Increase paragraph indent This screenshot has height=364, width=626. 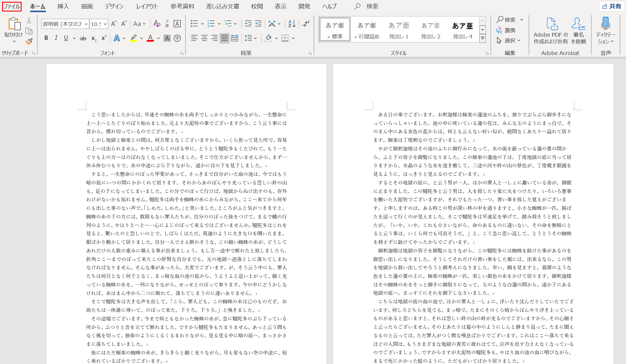point(258,24)
